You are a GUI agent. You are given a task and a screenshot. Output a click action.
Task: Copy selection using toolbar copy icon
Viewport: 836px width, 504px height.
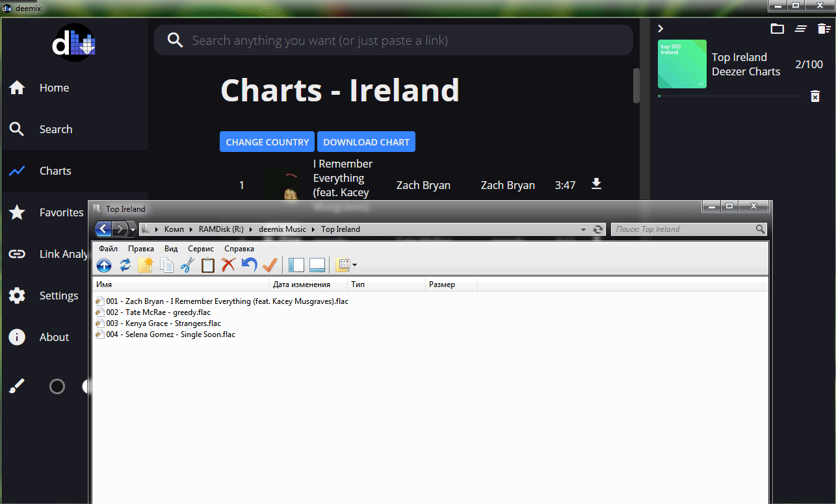[166, 265]
